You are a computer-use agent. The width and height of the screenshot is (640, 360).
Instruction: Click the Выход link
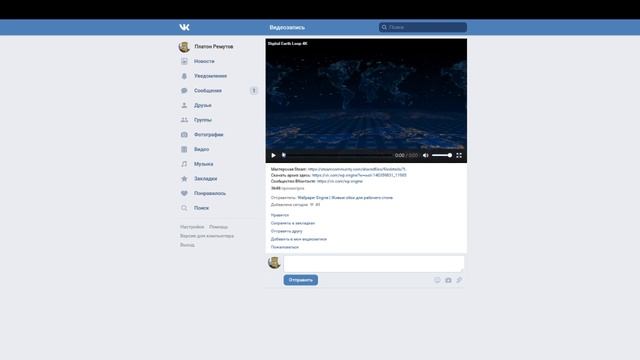pyautogui.click(x=187, y=245)
